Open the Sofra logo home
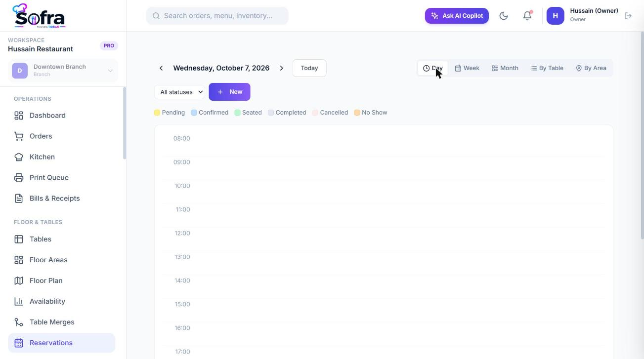 pyautogui.click(x=39, y=16)
